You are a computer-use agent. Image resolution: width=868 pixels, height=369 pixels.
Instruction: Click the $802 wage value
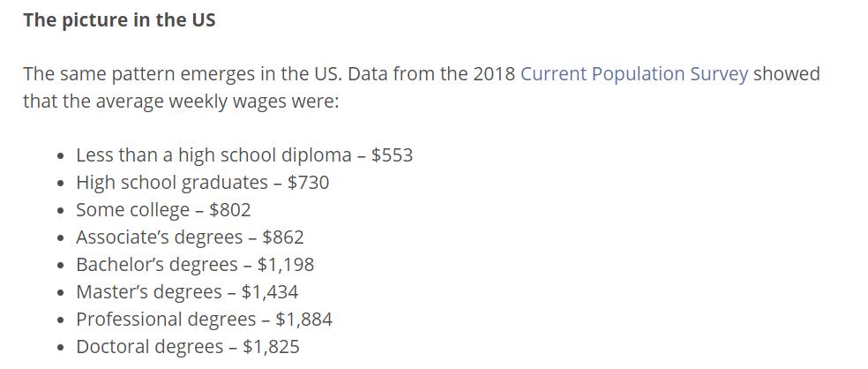230,210
